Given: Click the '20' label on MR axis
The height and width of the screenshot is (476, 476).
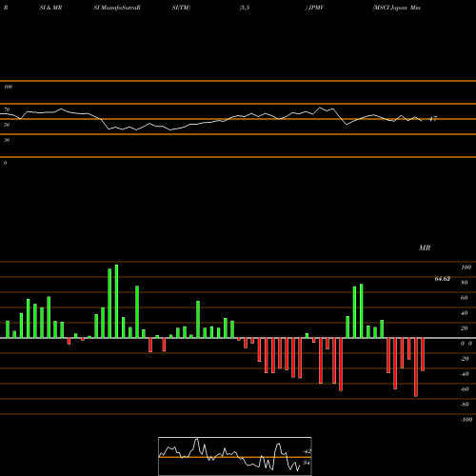Looking at the screenshot, I should coord(465,328).
